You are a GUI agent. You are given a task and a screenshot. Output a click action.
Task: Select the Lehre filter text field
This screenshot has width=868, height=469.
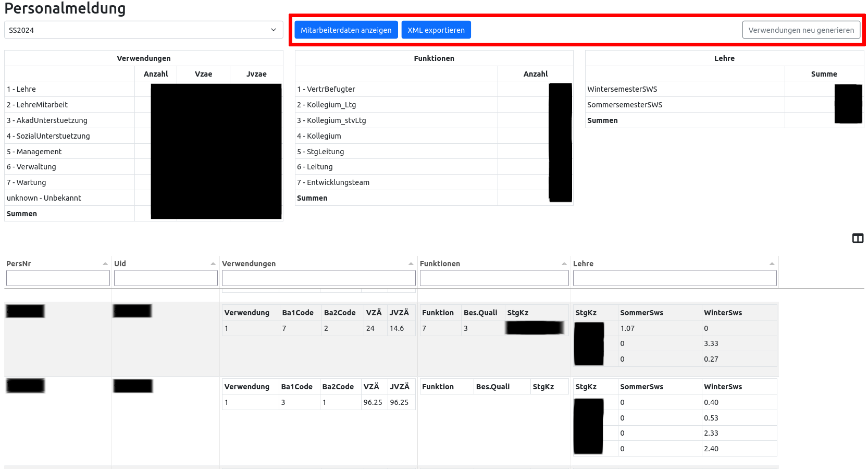[674, 278]
